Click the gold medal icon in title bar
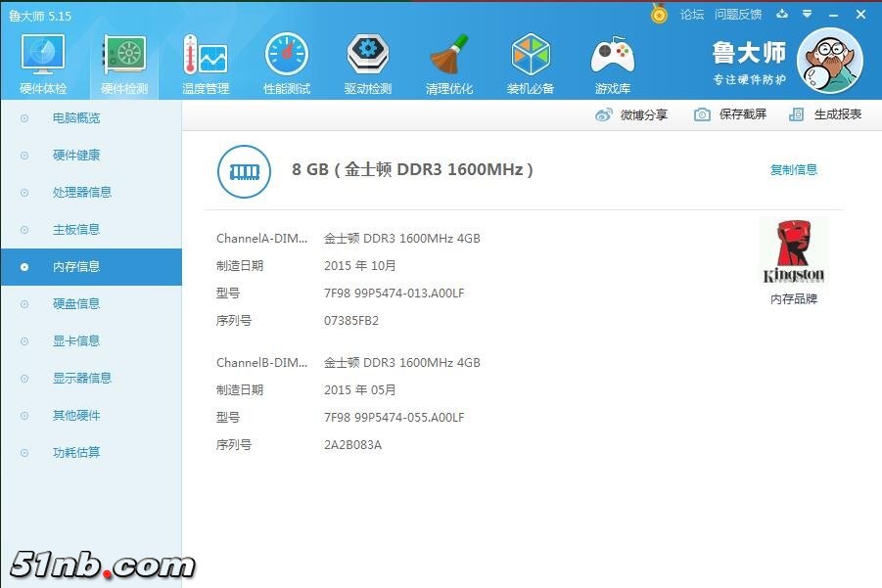The image size is (882, 588). point(659,15)
